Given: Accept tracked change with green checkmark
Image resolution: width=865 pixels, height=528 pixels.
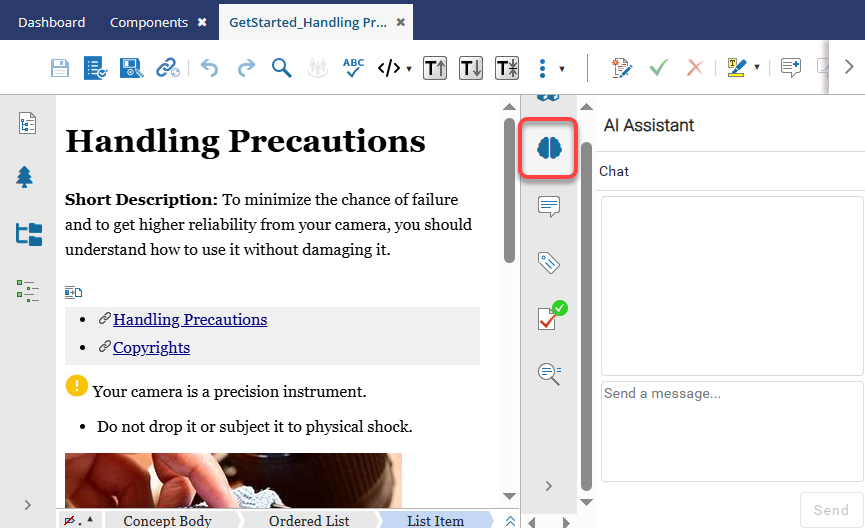Looking at the screenshot, I should [658, 68].
